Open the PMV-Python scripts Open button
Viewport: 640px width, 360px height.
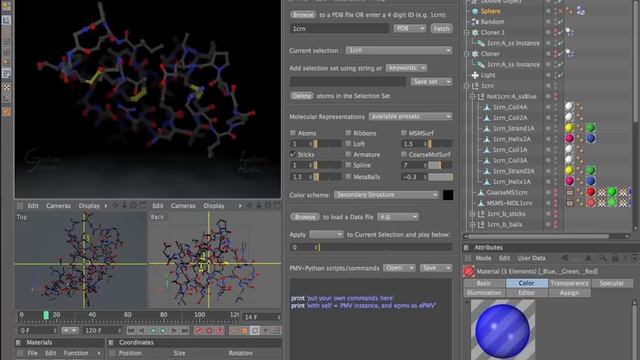point(399,268)
